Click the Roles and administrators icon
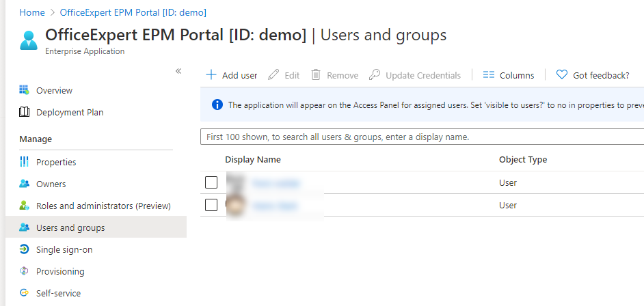The width and height of the screenshot is (644, 306). point(25,206)
